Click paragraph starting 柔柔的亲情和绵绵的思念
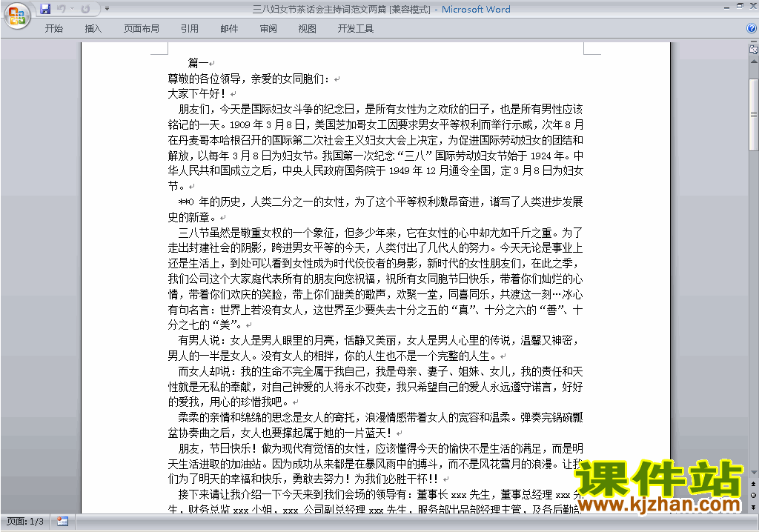The image size is (759, 532). coord(375,425)
